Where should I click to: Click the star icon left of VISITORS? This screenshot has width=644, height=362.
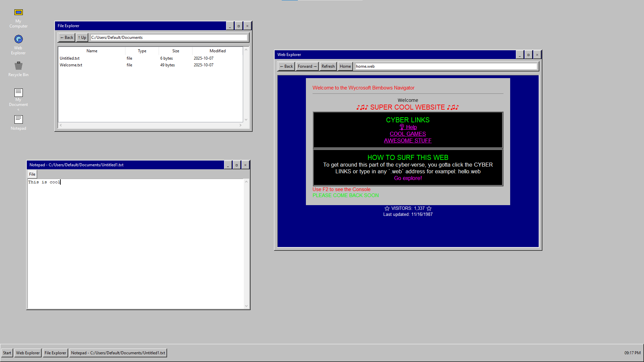tap(387, 208)
